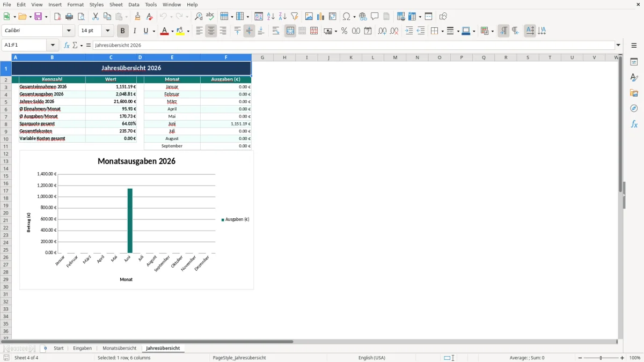The image size is (644, 362).
Task: Switch to the Monatsübersicht sheet tab
Action: pos(120,349)
